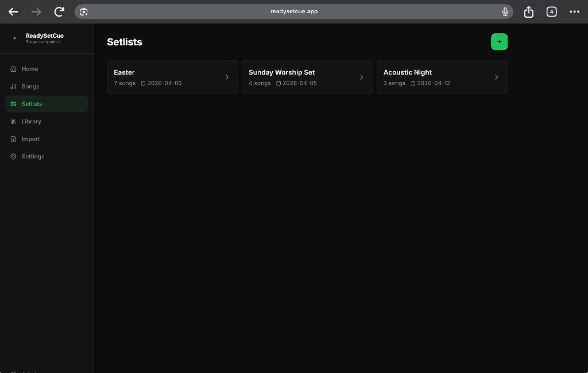Click the Import file icon

[14, 139]
